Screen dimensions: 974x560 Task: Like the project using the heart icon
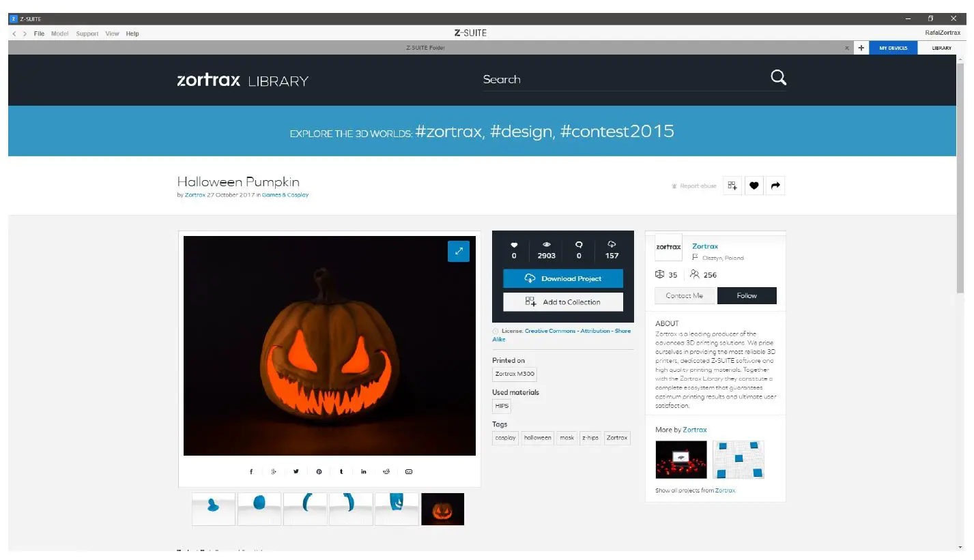point(754,185)
